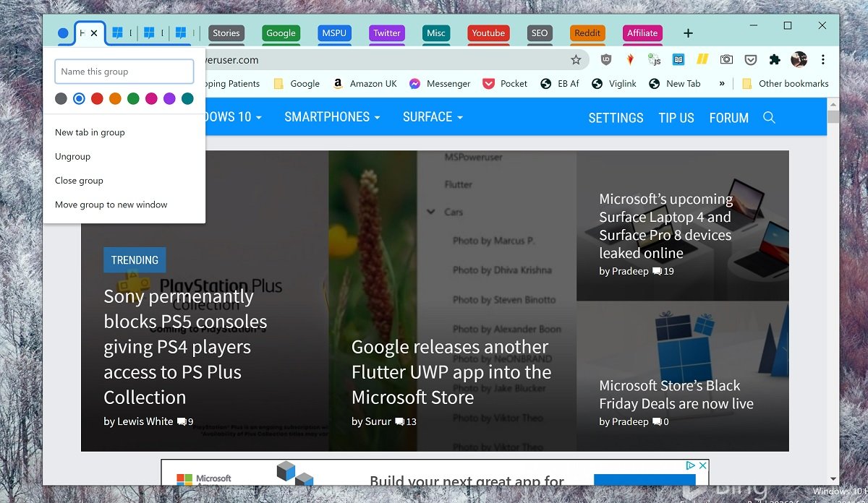
Task: Click the Pocket extension icon in toolbar
Action: [x=751, y=60]
